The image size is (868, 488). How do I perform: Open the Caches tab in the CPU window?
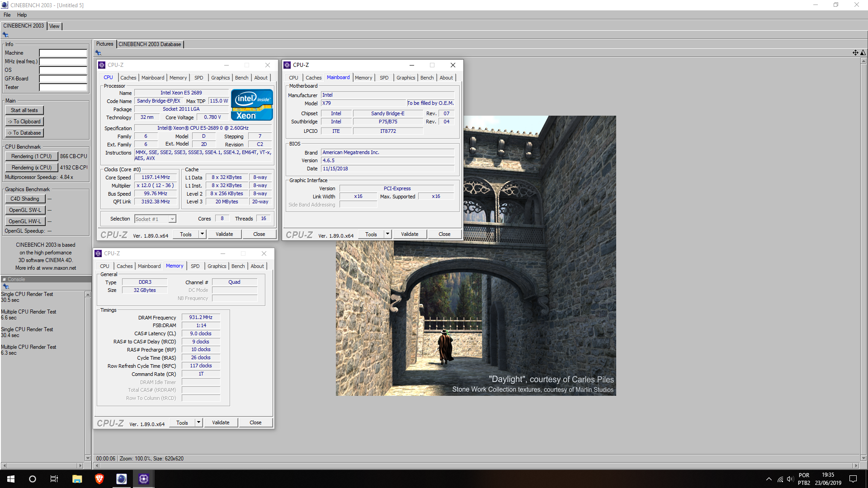[128, 78]
